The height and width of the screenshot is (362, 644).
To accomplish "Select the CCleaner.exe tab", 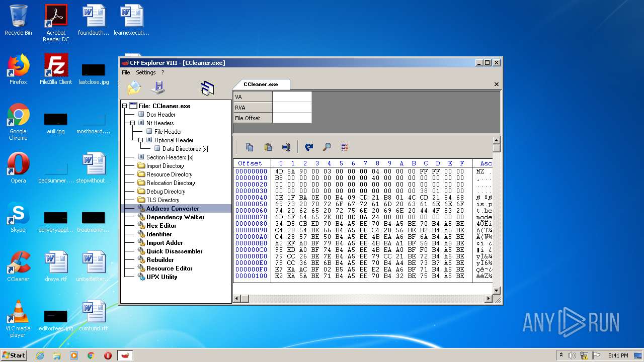I will coord(261,84).
